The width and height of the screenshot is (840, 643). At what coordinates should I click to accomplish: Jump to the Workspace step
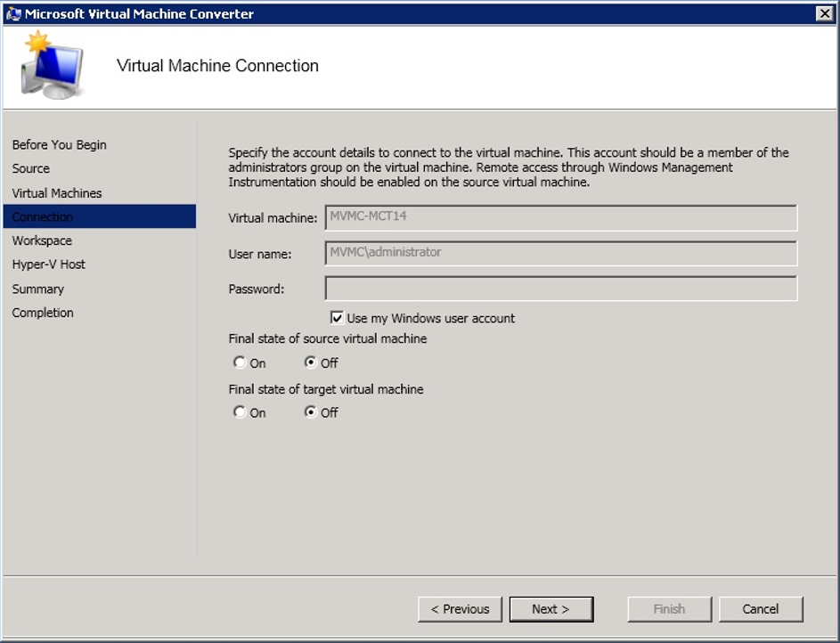(42, 240)
